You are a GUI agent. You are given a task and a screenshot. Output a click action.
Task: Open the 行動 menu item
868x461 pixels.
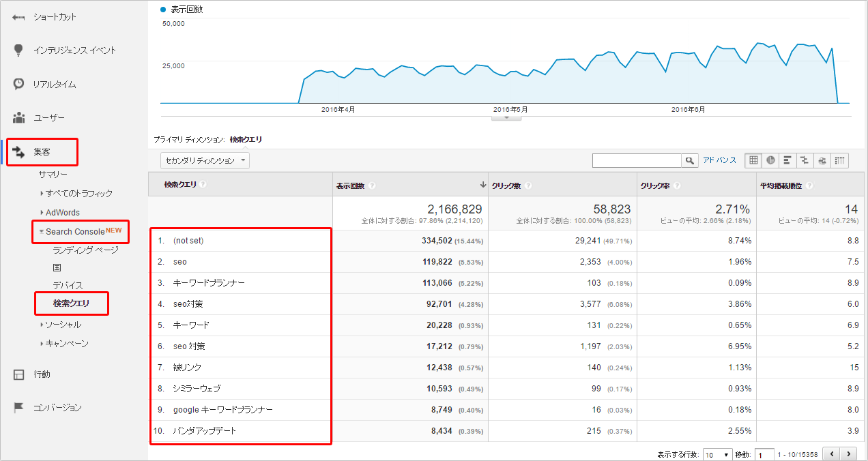pos(42,374)
